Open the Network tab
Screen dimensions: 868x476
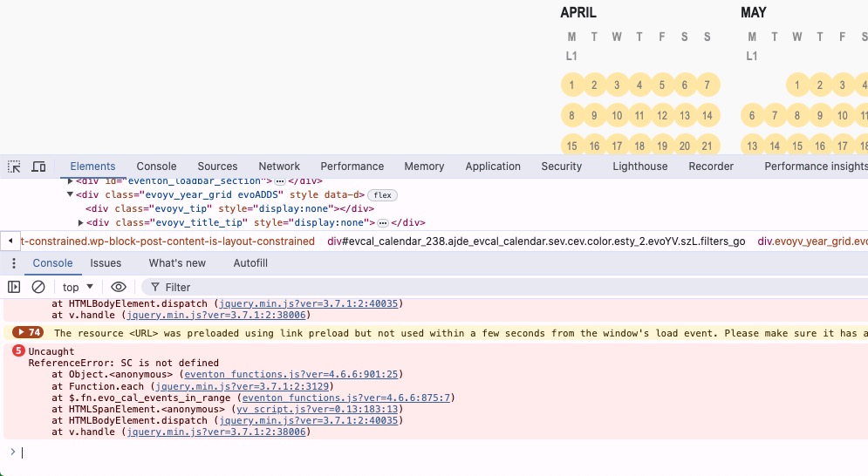point(279,167)
